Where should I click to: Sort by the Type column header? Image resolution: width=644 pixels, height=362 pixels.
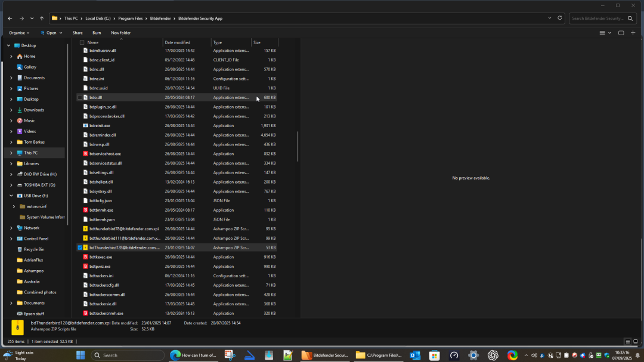click(x=231, y=43)
